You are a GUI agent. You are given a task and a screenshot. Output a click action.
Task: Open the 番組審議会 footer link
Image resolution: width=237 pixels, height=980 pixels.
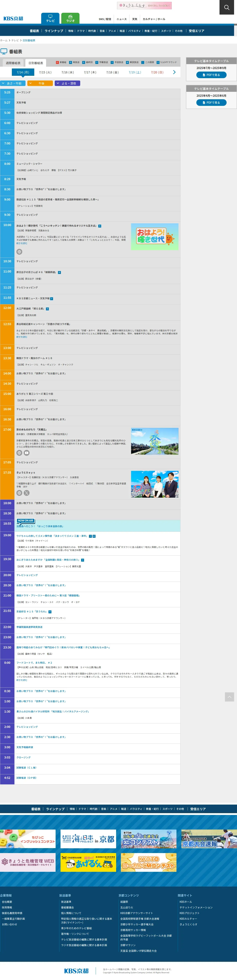pos(67,908)
